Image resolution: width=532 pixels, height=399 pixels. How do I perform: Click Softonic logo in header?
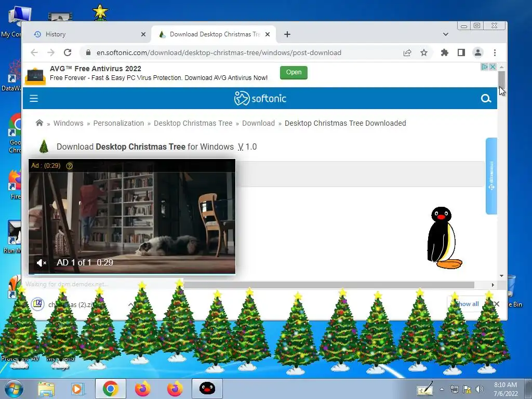tap(260, 98)
